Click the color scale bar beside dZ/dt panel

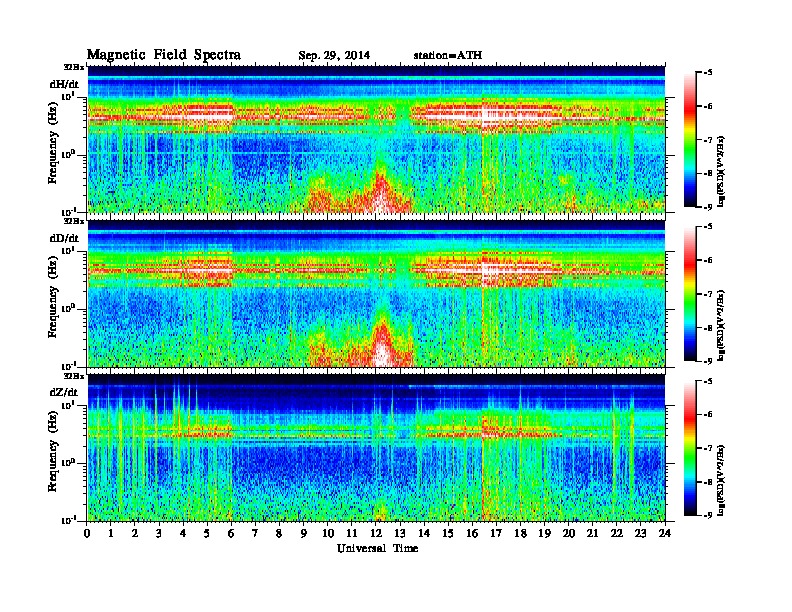click(x=690, y=448)
